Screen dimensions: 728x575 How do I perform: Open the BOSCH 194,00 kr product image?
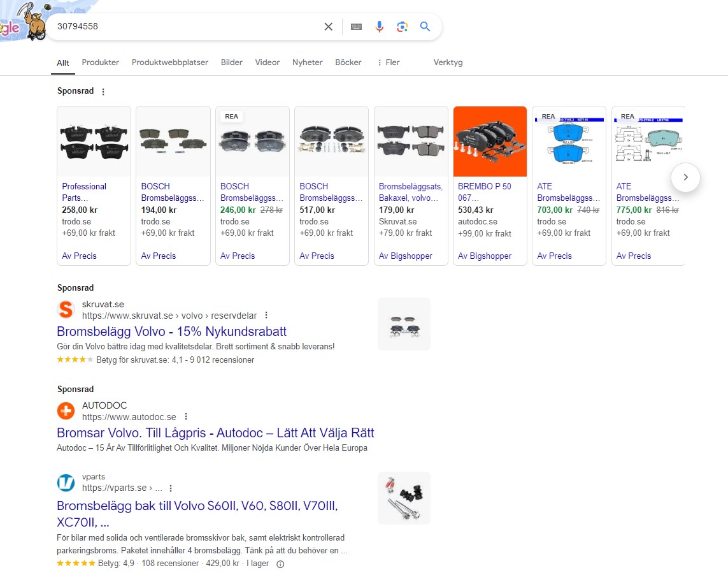173,142
